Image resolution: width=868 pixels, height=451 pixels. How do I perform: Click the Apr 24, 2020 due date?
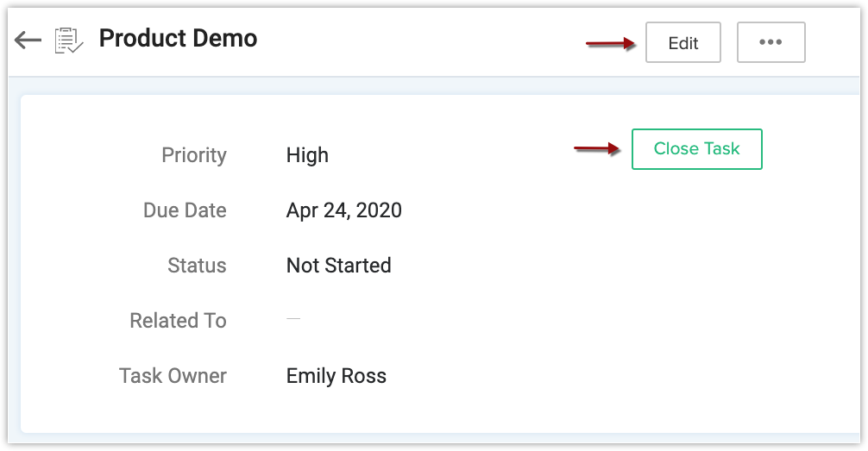click(x=343, y=210)
